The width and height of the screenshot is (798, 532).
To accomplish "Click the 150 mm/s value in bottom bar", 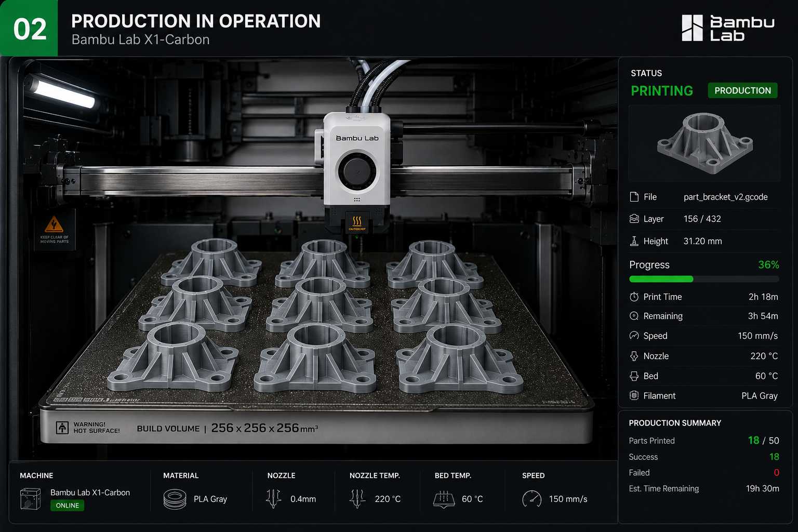I will click(568, 499).
